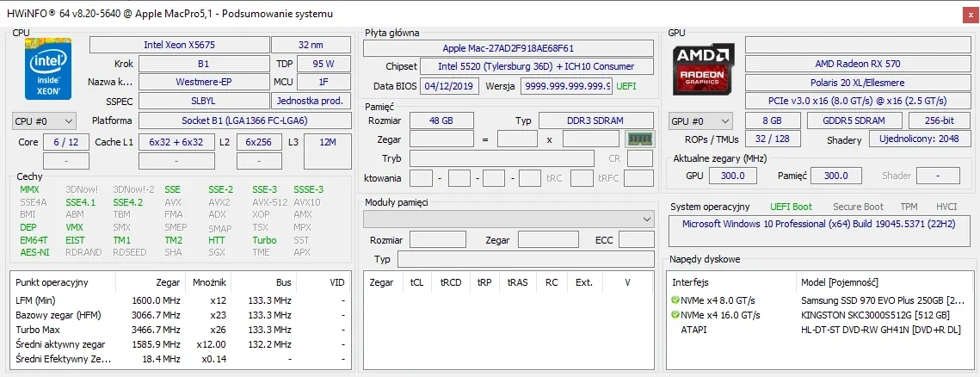Viewport: 980px width, 377px height.
Task: Click the 6x256 L2 cache value
Action: 258,143
